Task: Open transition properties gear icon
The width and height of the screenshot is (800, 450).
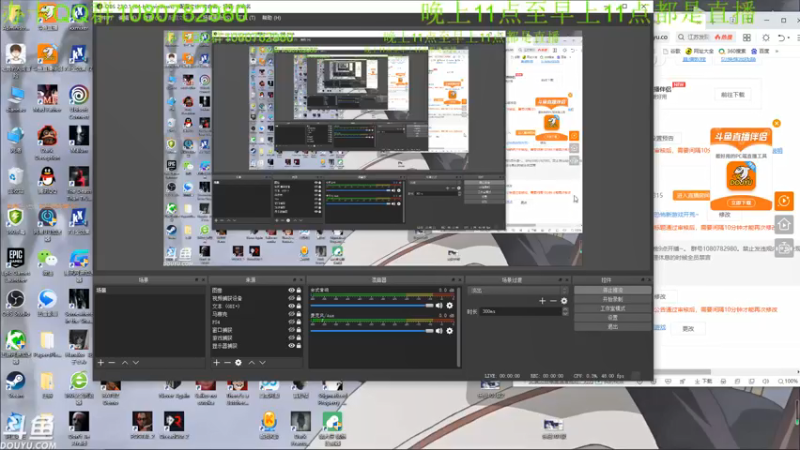Action: (564, 301)
